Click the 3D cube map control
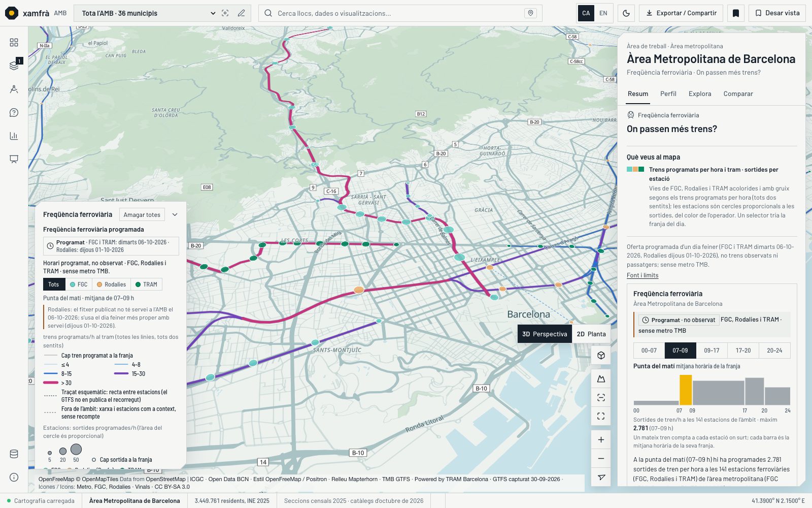 pyautogui.click(x=601, y=356)
